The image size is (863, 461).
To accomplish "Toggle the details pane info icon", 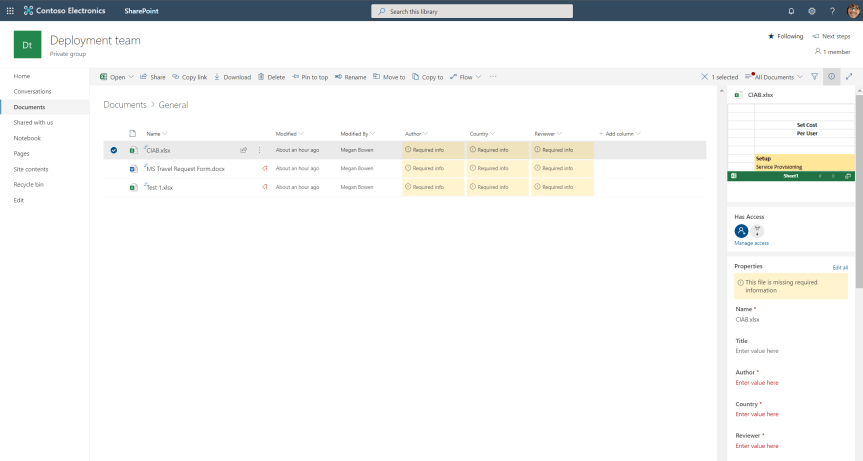I will pos(832,77).
